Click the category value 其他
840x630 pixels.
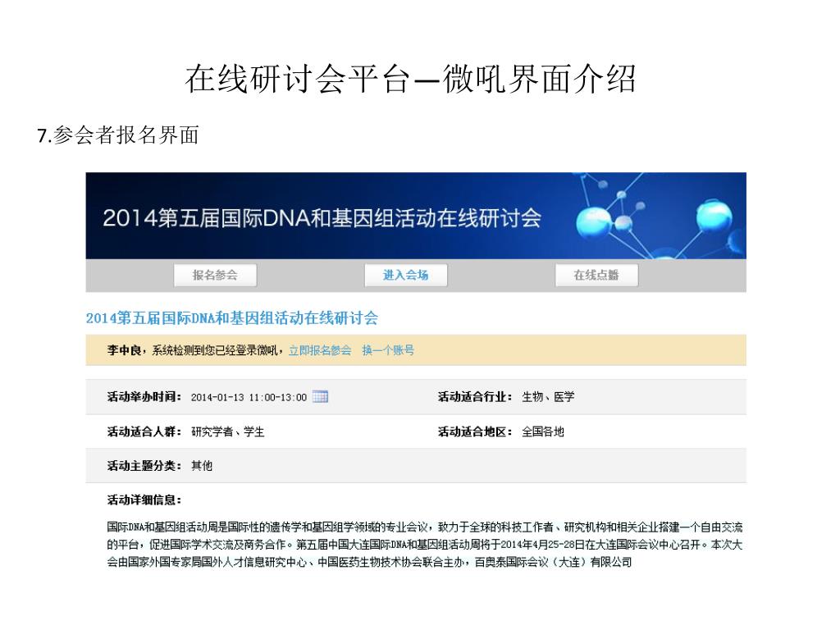pos(202,466)
